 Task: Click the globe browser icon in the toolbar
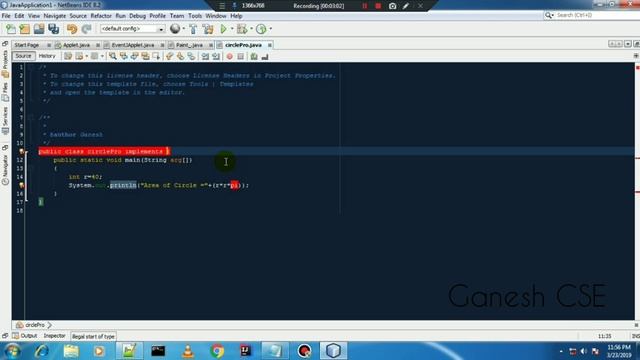click(175, 29)
